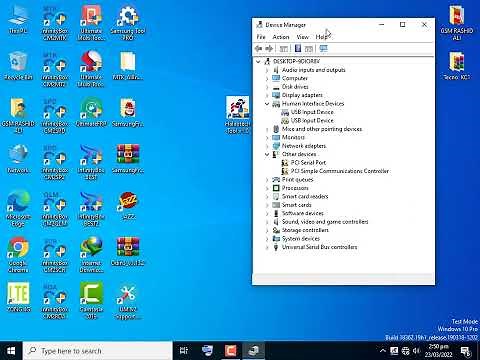Viewport: 480px width, 360px height.
Task: Open the Windows Start menu
Action: pyautogui.click(x=11, y=351)
